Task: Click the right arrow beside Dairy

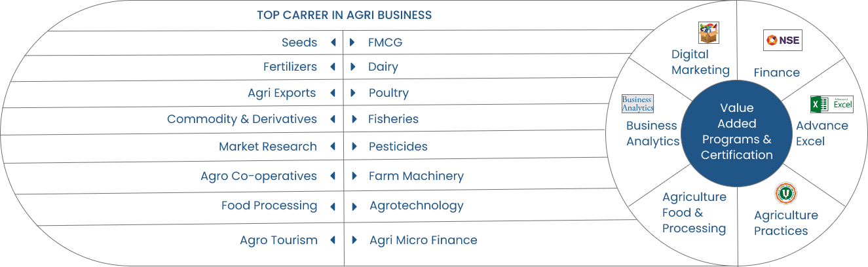Action: click(352, 67)
